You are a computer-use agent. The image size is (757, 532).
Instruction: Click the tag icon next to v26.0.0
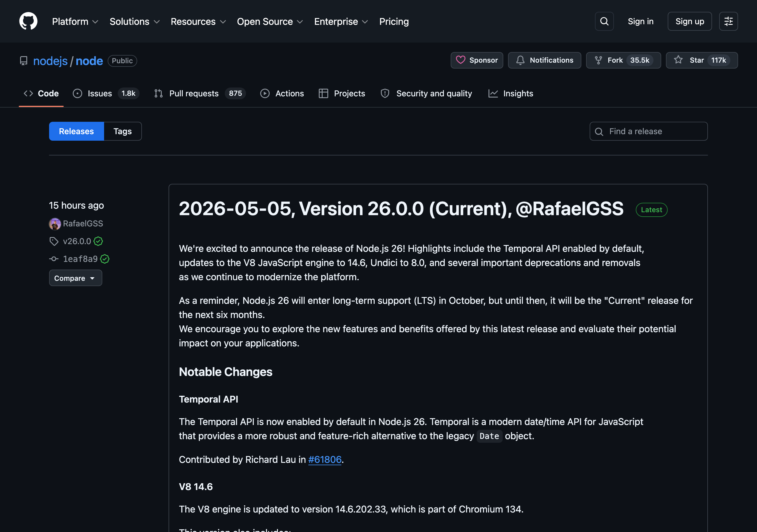pyautogui.click(x=54, y=241)
